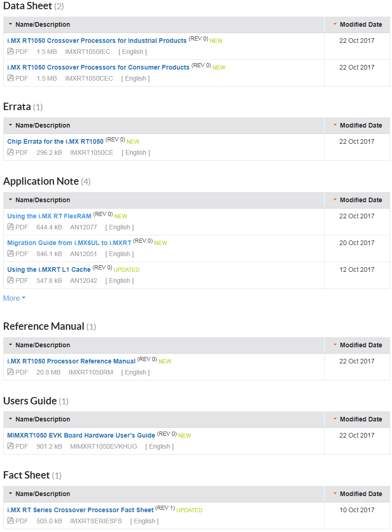Click the document ID AN12077
This screenshot has width=392, height=532.
click(83, 227)
